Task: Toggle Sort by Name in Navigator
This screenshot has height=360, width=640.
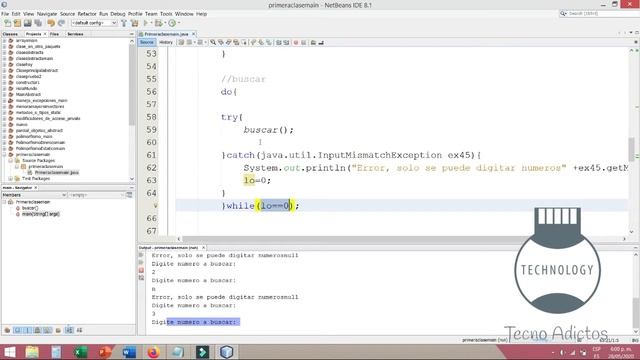Action: [x=69, y=330]
